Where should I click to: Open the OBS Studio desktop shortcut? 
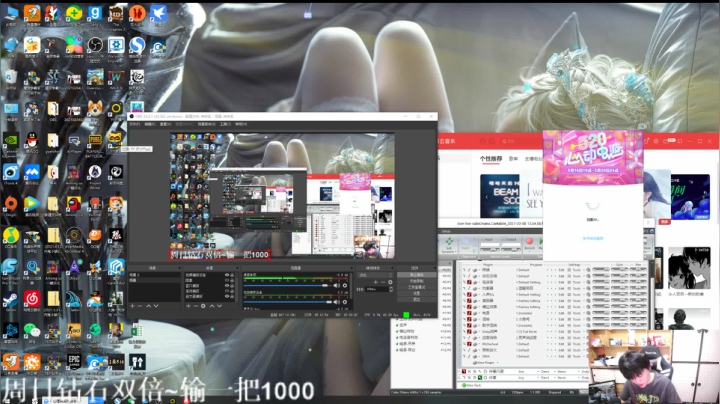click(x=95, y=45)
